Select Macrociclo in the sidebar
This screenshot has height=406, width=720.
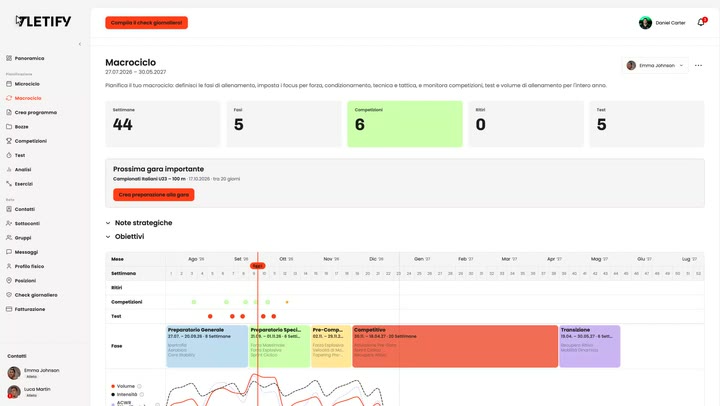point(24,98)
